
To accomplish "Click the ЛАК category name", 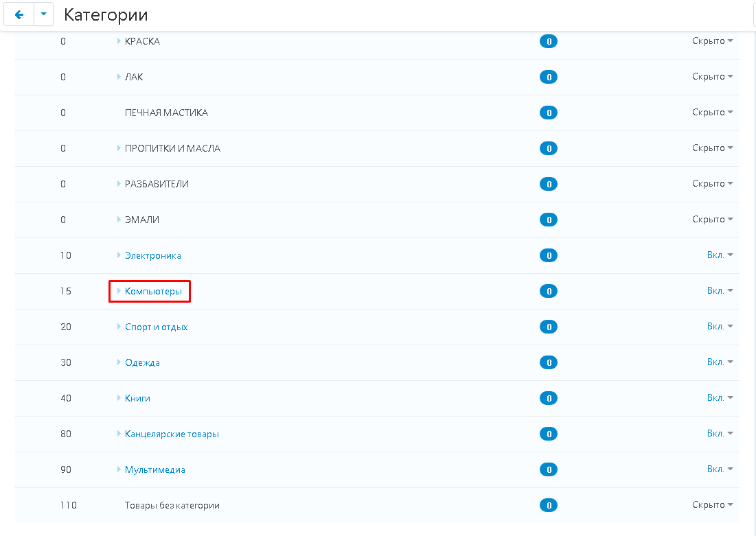I will 134,77.
